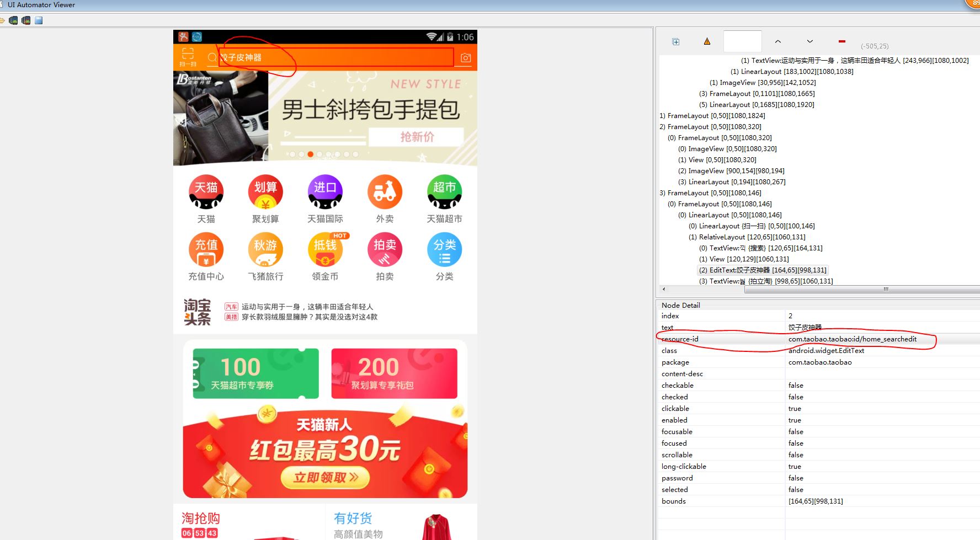
Task: Click the Save floppy disk icon
Action: click(x=39, y=20)
